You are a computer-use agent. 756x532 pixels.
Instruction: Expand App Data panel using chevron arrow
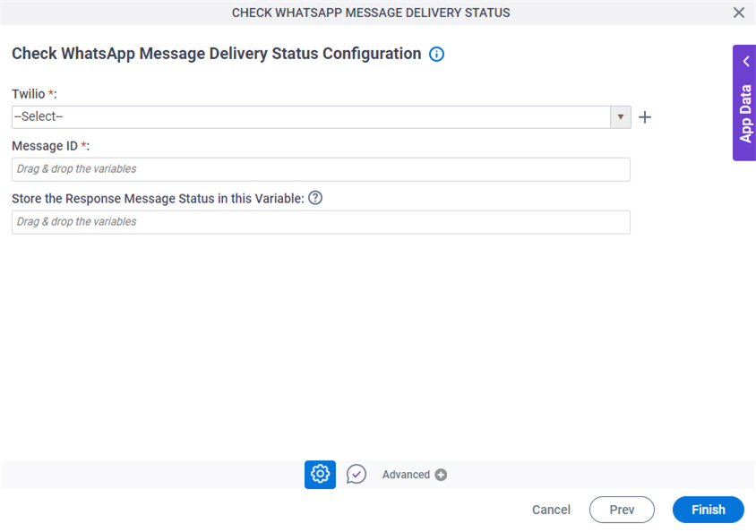point(745,62)
